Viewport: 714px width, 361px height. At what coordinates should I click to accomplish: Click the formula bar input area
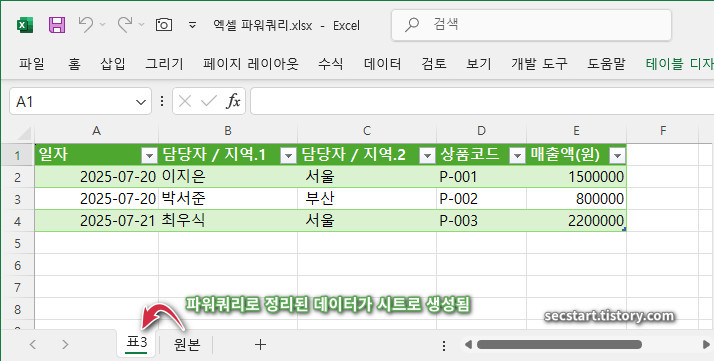click(x=482, y=102)
